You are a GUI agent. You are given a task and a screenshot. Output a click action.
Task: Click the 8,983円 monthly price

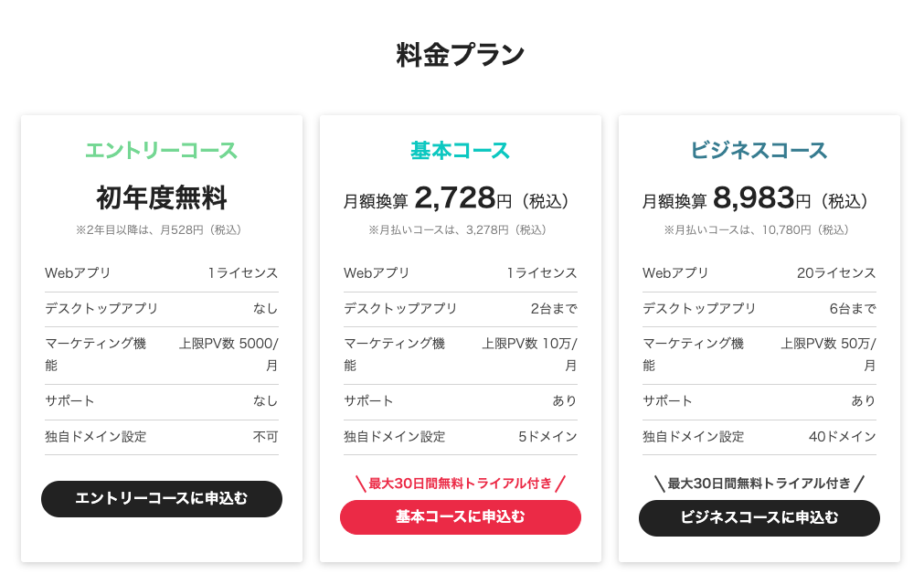[762, 198]
